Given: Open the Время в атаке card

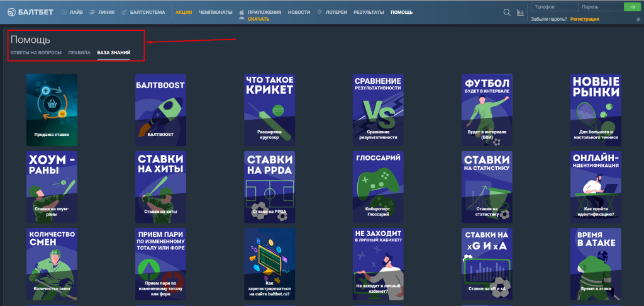Looking at the screenshot, I should 596,264.
